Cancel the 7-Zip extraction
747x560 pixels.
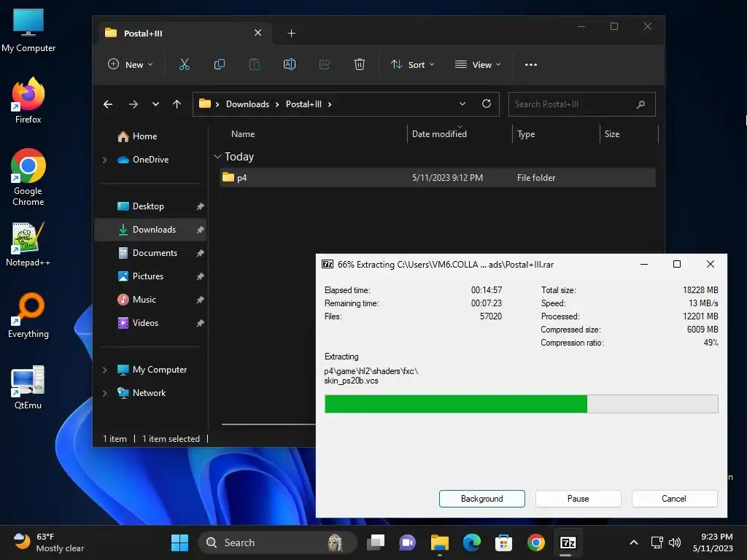674,499
